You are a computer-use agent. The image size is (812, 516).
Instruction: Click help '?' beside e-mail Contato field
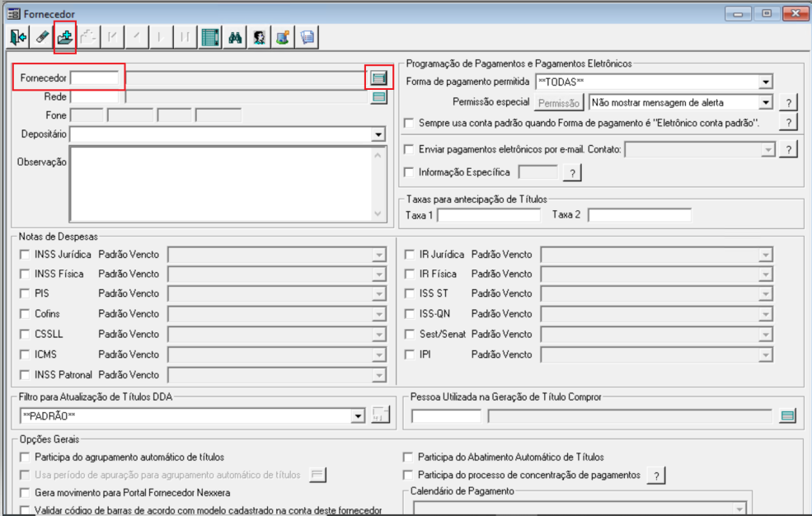pyautogui.click(x=788, y=149)
